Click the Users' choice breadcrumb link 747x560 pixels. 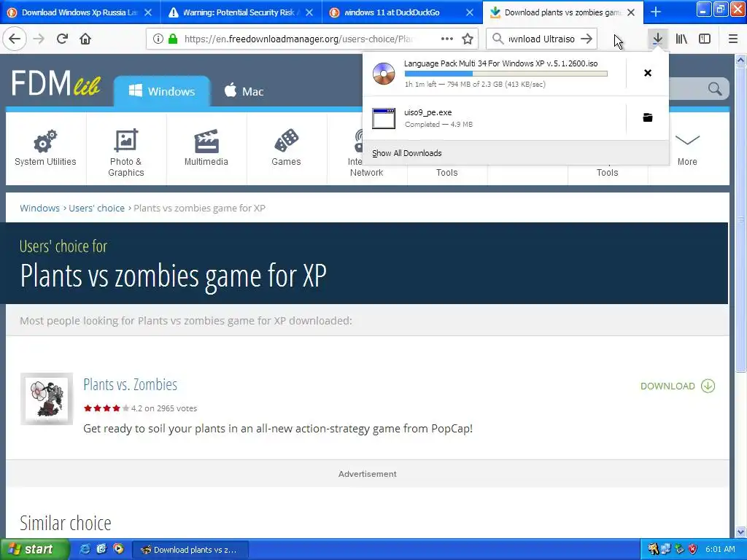[x=96, y=208]
